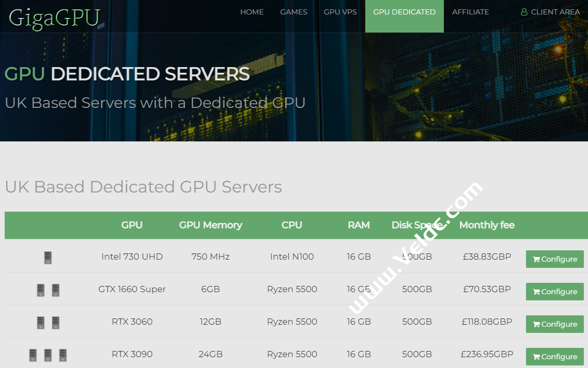Click the single server icon for Intel 730 UHD

pos(48,257)
